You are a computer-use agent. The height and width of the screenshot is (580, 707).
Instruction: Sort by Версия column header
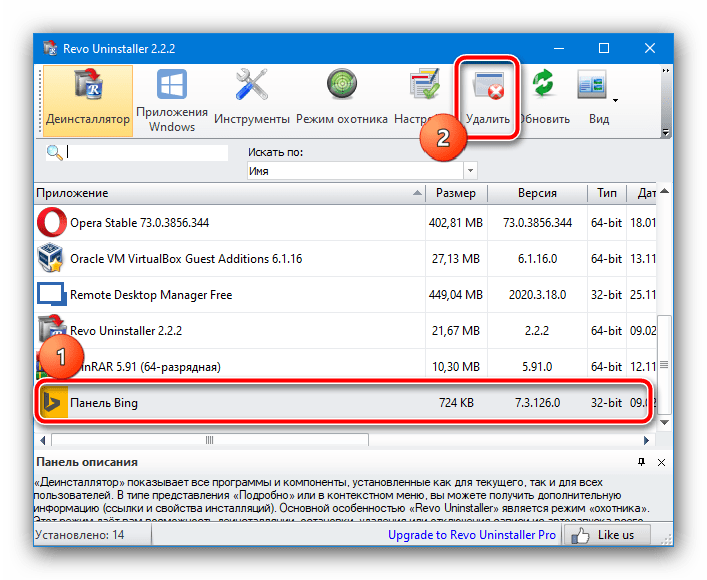coord(537,193)
